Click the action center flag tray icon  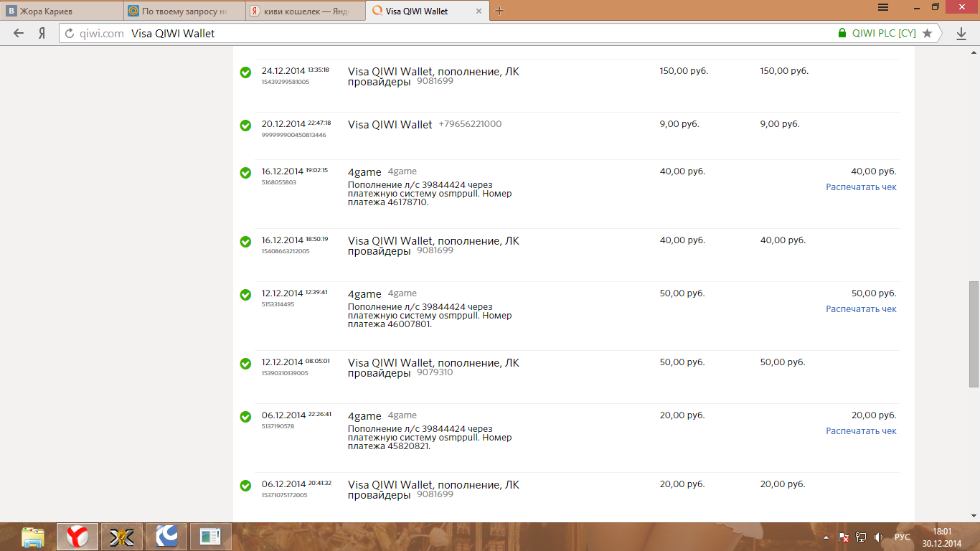click(844, 537)
